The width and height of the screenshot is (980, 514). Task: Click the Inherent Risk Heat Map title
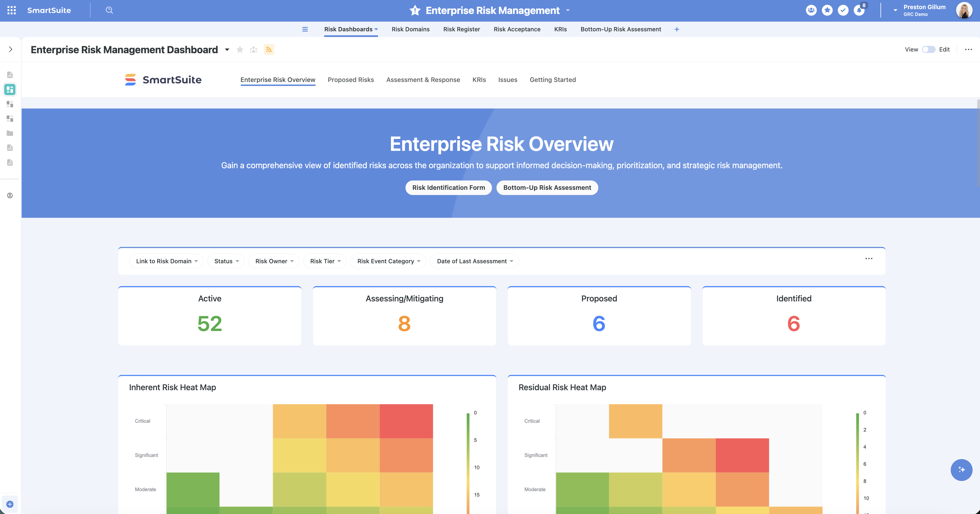click(x=172, y=387)
